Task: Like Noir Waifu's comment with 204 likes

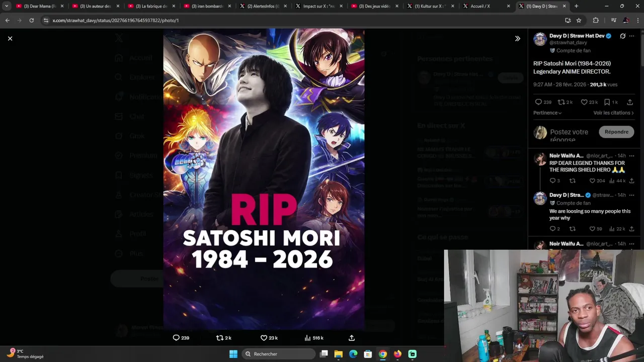Action: tap(597, 180)
